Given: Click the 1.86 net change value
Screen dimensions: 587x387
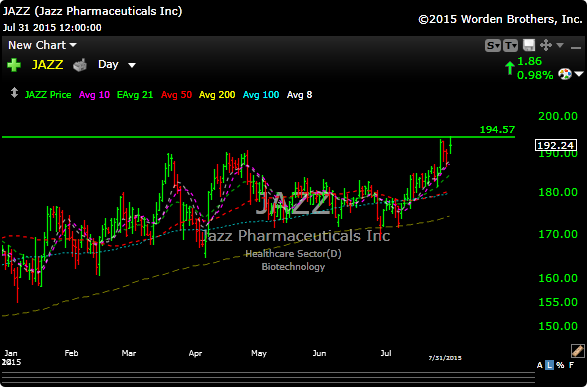Looking at the screenshot, I should tap(529, 61).
